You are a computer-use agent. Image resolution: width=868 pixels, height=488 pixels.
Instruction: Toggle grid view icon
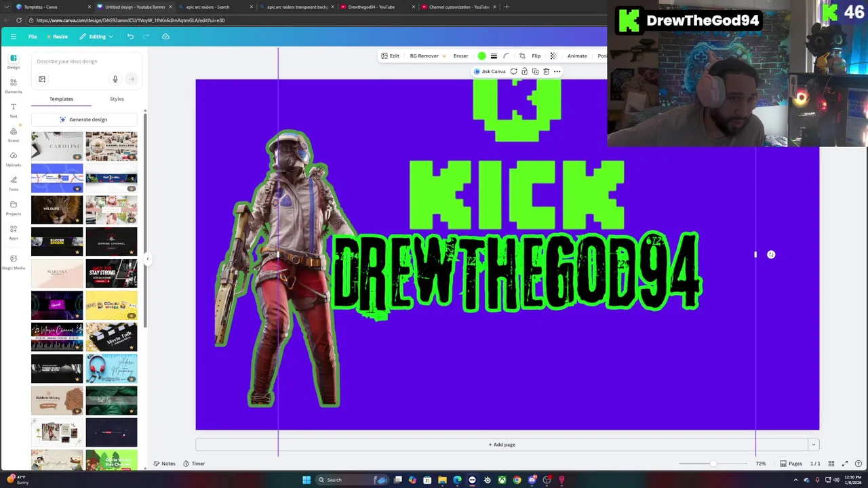831,464
